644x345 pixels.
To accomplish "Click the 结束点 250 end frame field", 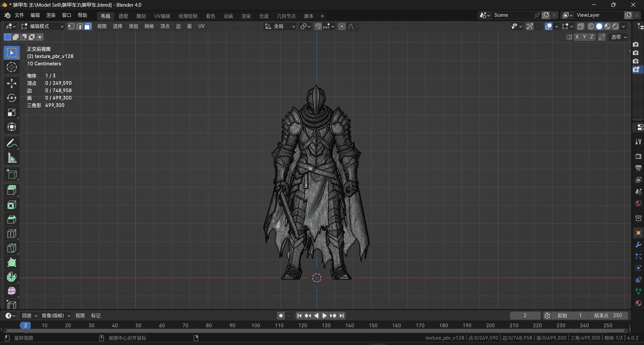I will [x=608, y=315].
